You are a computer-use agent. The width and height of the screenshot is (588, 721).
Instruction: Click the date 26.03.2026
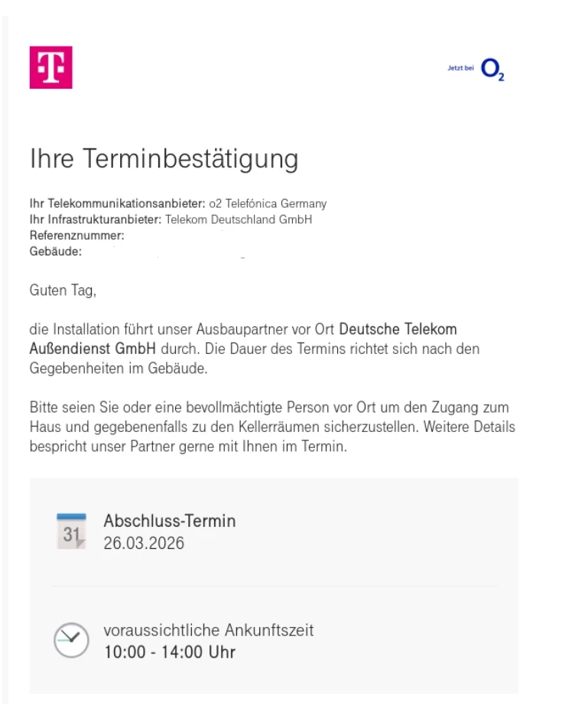point(144,543)
